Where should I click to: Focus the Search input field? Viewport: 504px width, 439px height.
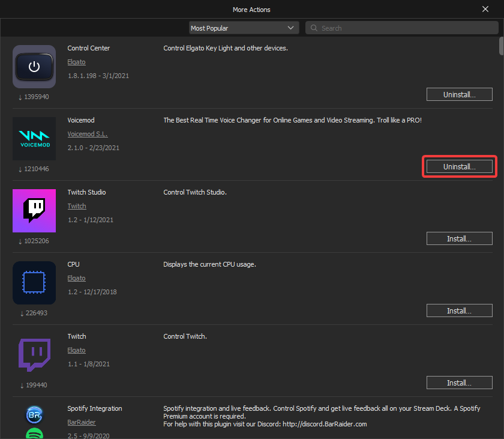coord(402,28)
